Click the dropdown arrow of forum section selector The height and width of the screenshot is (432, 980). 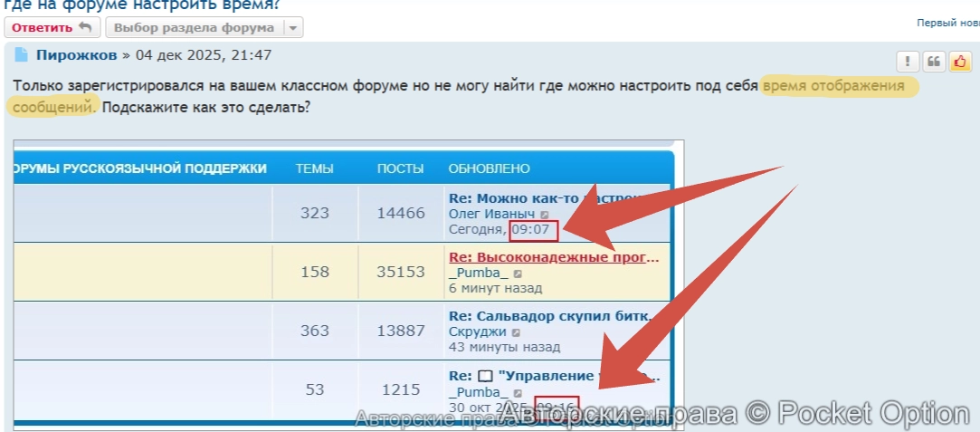pos(291,27)
